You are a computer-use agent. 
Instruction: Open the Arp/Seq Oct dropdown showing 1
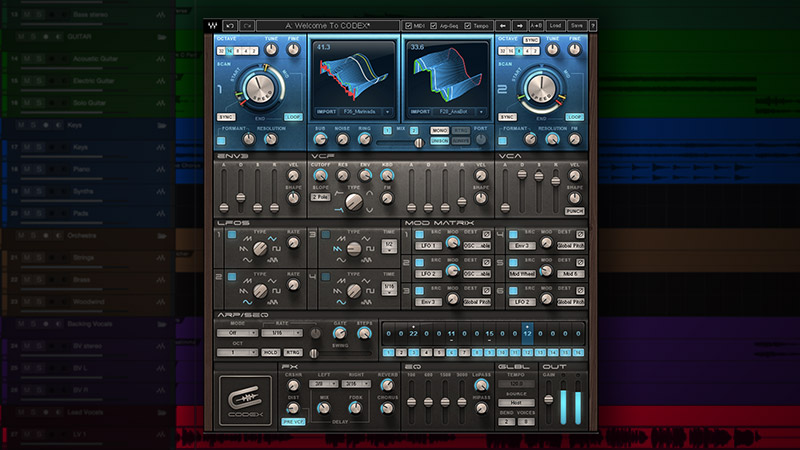coord(237,352)
